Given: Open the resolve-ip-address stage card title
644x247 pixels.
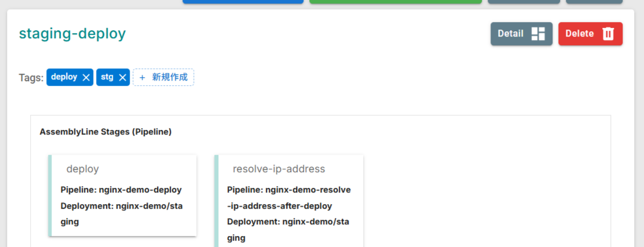Looking at the screenshot, I should pyautogui.click(x=279, y=169).
